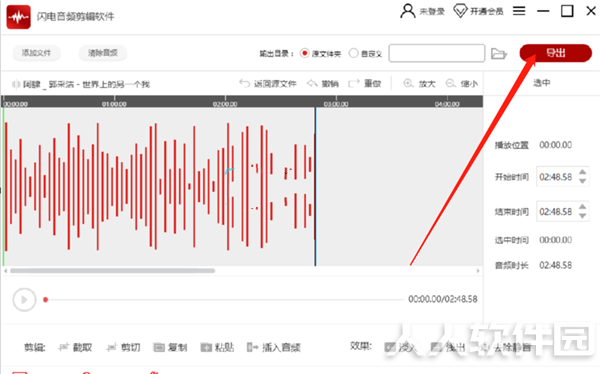The height and width of the screenshot is (374, 600).
Task: Click 添加文件 to add a file
Action: (36, 53)
